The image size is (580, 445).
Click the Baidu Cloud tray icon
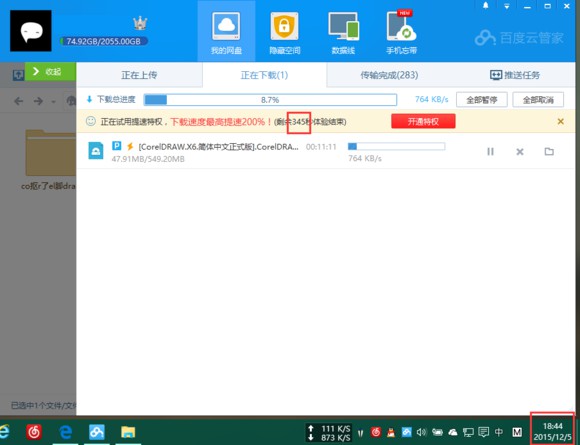tap(406, 432)
